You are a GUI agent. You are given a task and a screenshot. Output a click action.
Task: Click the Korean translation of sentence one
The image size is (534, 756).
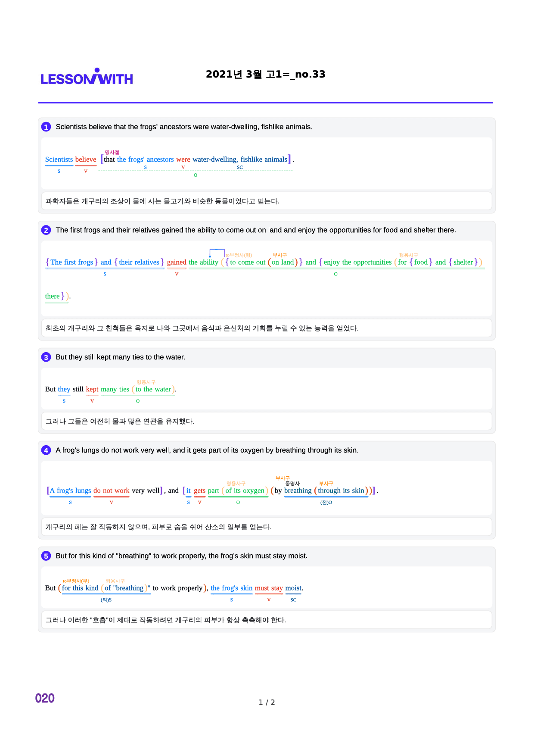163,201
